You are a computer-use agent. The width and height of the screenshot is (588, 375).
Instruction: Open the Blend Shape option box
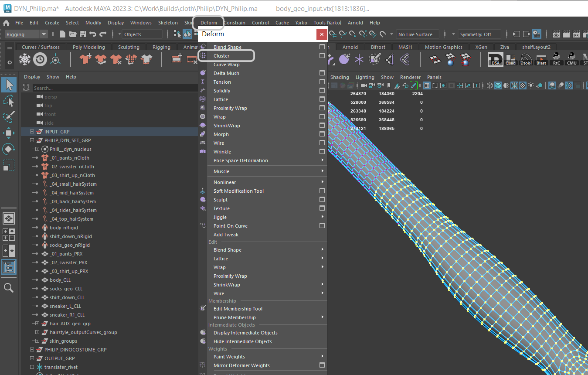point(322,47)
